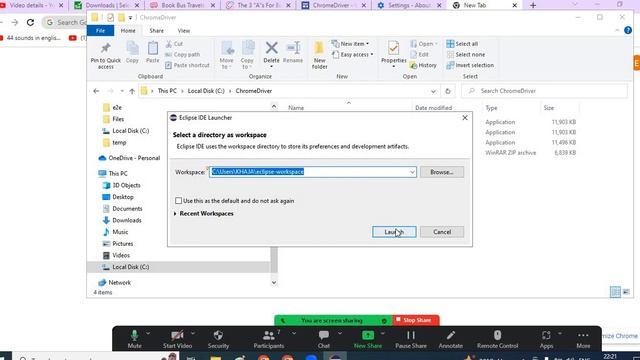
Task: Select Network in navigation pane
Action: pyautogui.click(x=119, y=282)
